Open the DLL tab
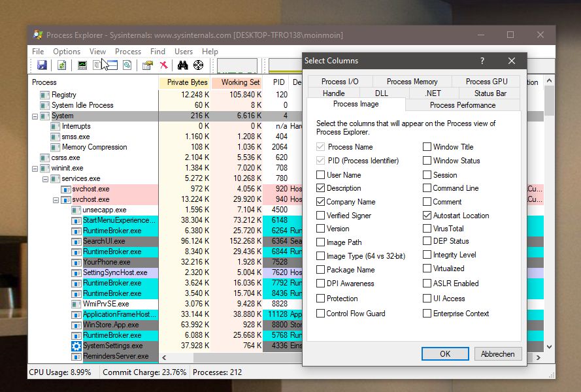 (x=381, y=93)
